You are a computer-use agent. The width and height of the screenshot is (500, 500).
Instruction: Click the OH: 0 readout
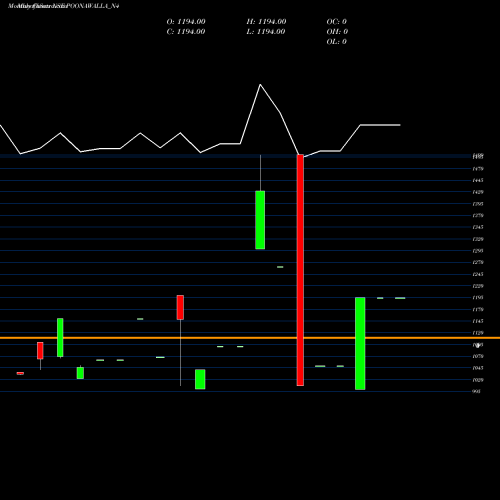click(337, 32)
